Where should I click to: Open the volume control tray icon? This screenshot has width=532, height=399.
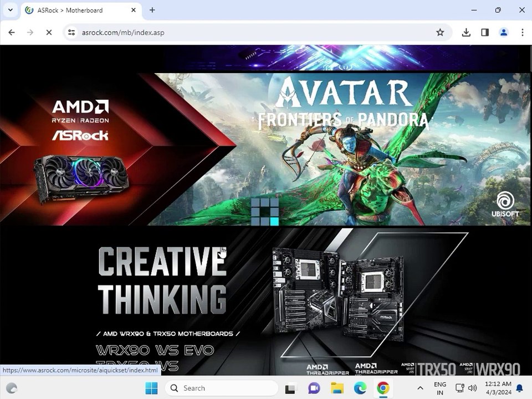click(472, 388)
